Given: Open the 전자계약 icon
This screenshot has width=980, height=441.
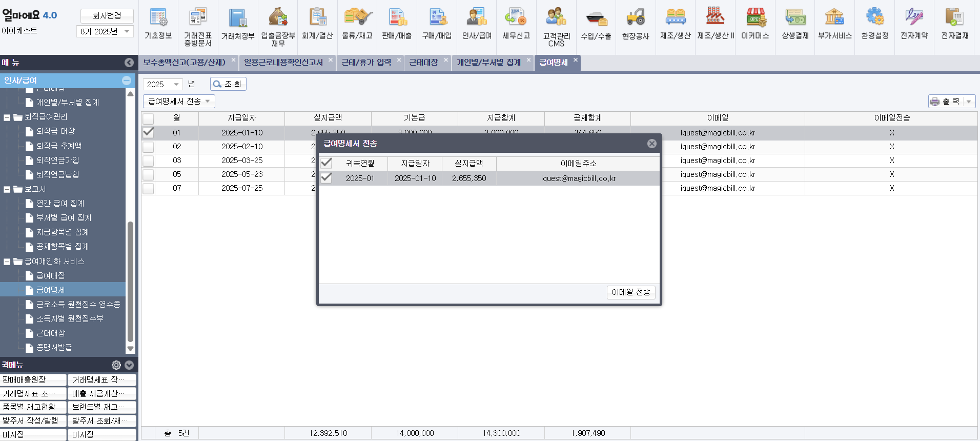Looking at the screenshot, I should pyautogui.click(x=914, y=24).
